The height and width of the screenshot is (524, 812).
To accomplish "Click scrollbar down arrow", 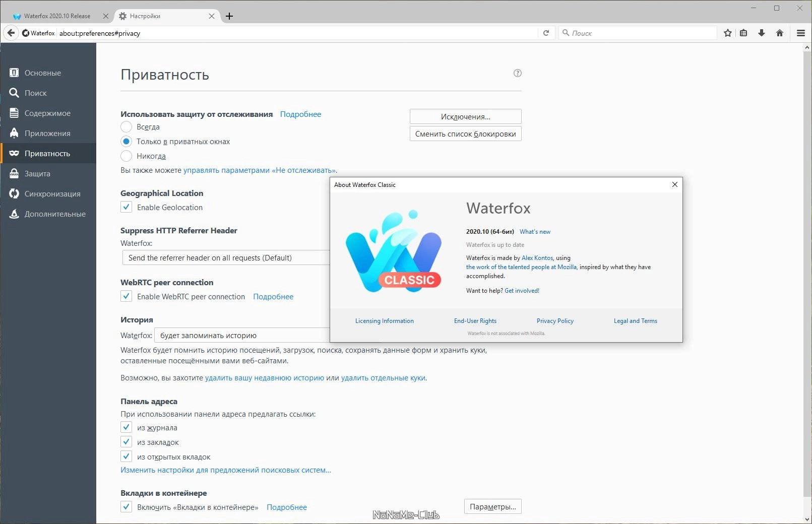I will pyautogui.click(x=807, y=518).
